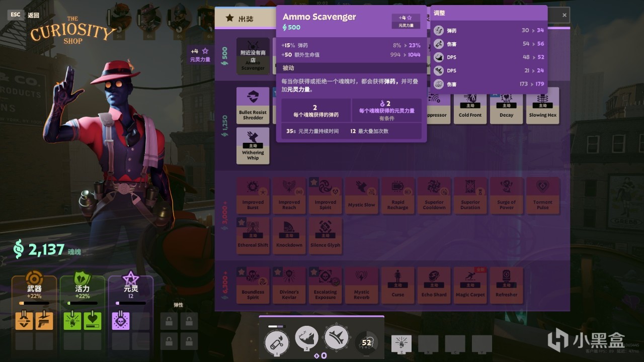
Task: Click the 活力 progress bar
Action: [83, 303]
